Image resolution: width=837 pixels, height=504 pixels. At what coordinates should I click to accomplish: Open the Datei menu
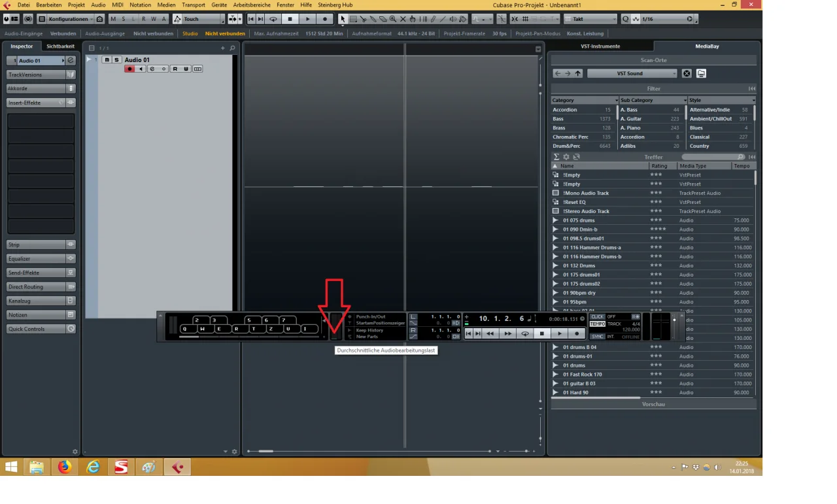(23, 5)
